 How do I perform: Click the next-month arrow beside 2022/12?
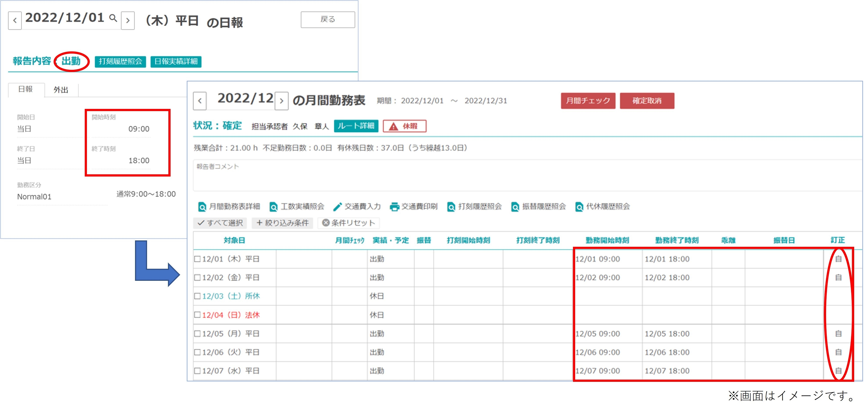[282, 100]
